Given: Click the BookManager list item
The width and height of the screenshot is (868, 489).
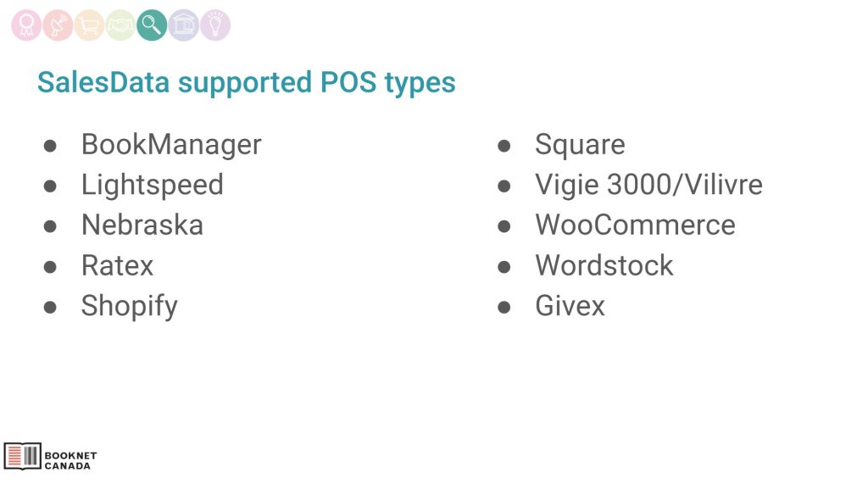Looking at the screenshot, I should (171, 144).
